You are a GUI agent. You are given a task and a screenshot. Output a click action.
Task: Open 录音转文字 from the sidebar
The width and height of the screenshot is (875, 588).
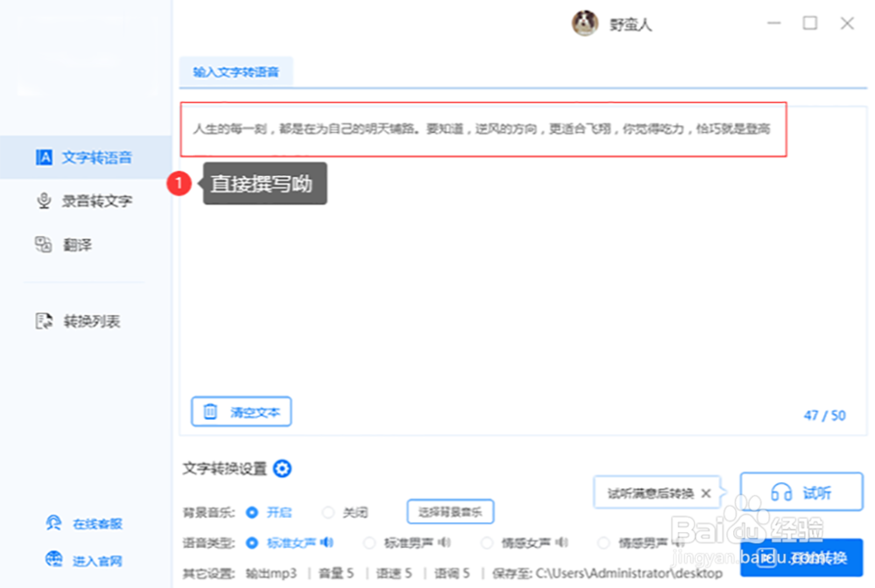83,201
